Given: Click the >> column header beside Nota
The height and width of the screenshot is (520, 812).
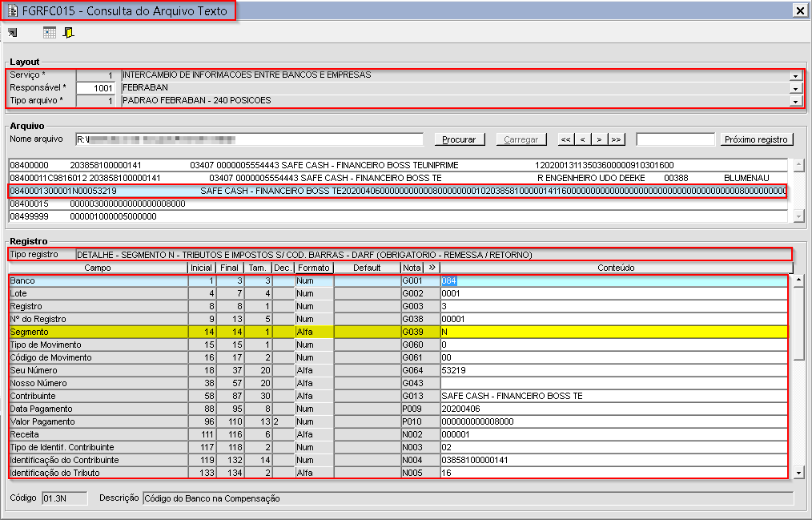Looking at the screenshot, I should coord(432,268).
